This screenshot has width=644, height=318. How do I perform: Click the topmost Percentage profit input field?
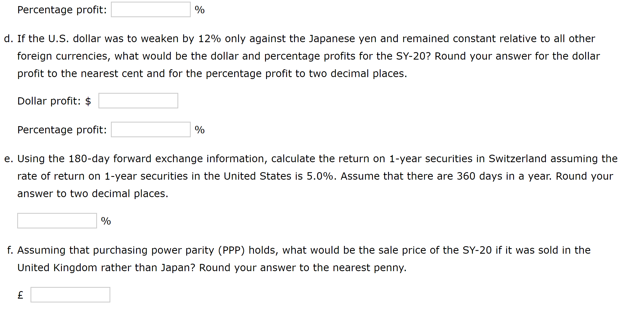click(151, 9)
